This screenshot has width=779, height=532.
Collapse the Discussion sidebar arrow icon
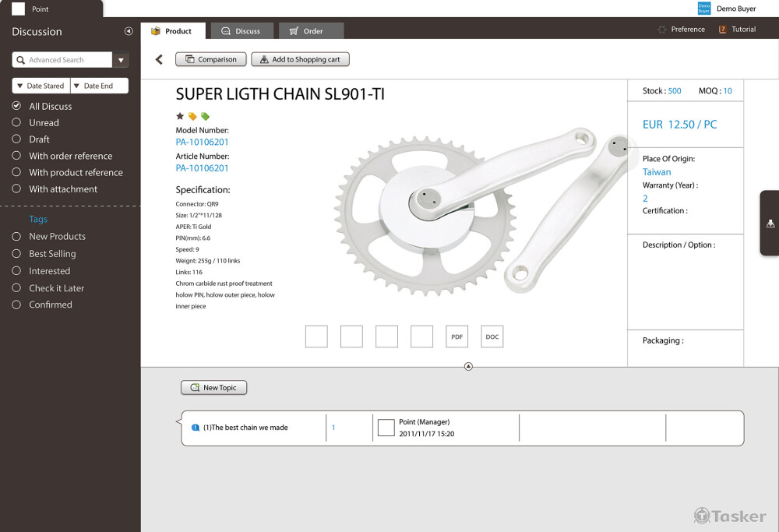[x=129, y=31]
